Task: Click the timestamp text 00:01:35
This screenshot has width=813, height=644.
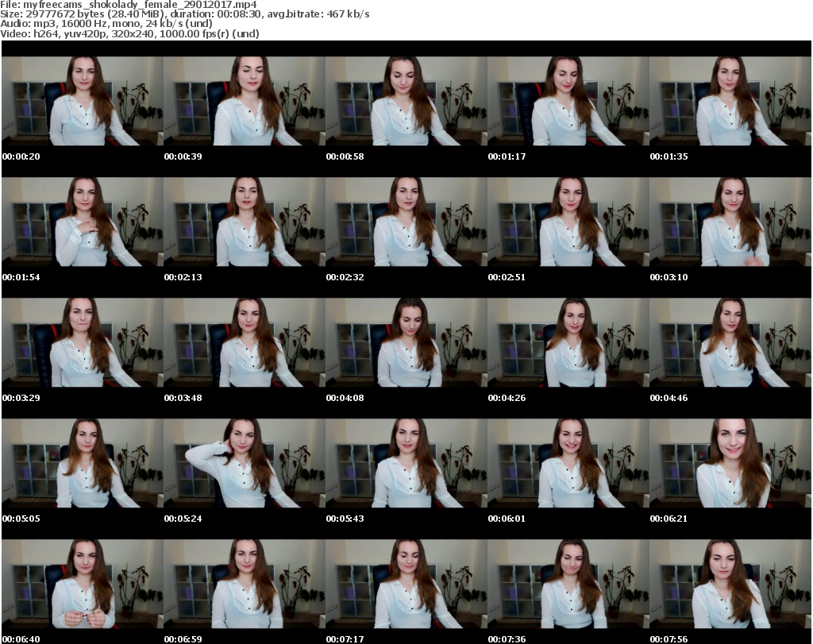Action: (x=669, y=156)
